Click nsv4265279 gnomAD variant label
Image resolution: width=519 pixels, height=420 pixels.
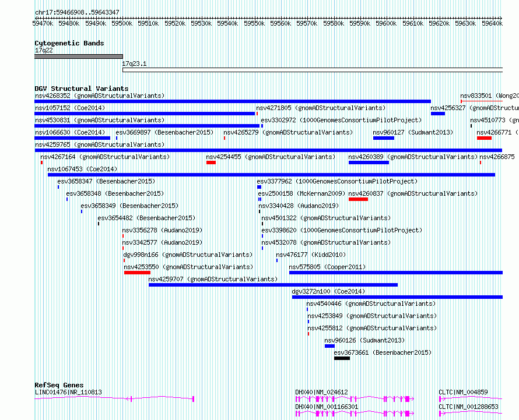pyautogui.click(x=288, y=132)
